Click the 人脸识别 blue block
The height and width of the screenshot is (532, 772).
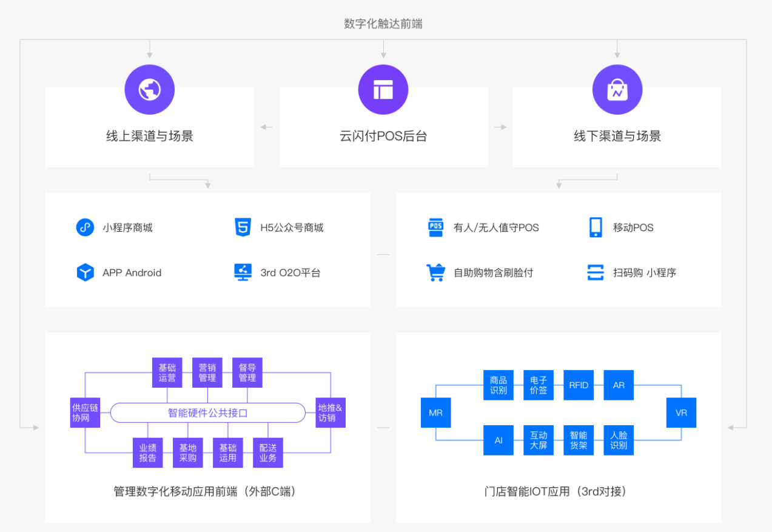click(x=619, y=440)
